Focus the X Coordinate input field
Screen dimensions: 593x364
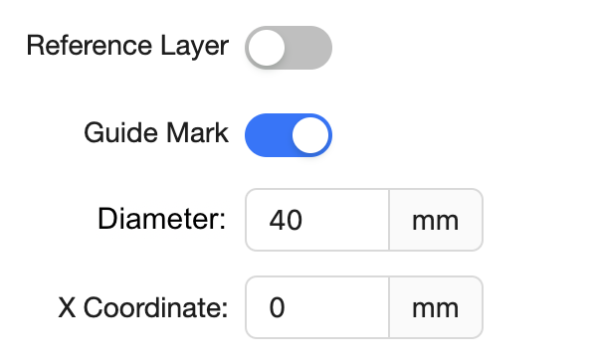tap(317, 307)
